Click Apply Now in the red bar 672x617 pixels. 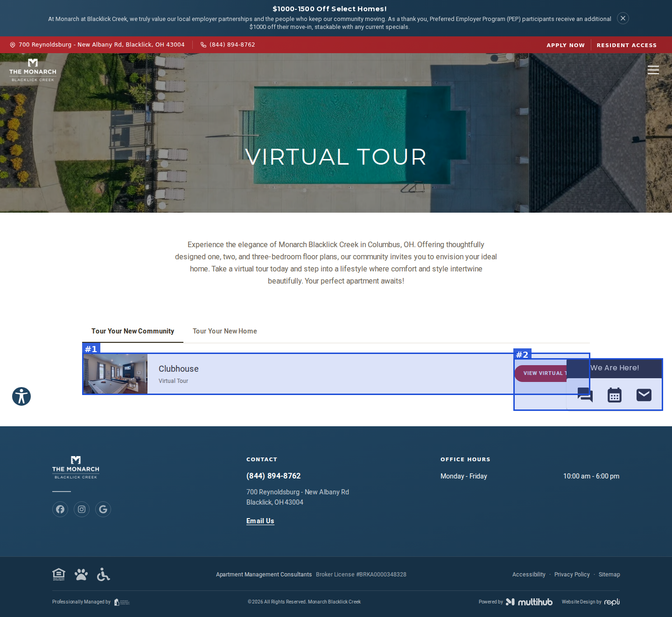[x=566, y=45]
